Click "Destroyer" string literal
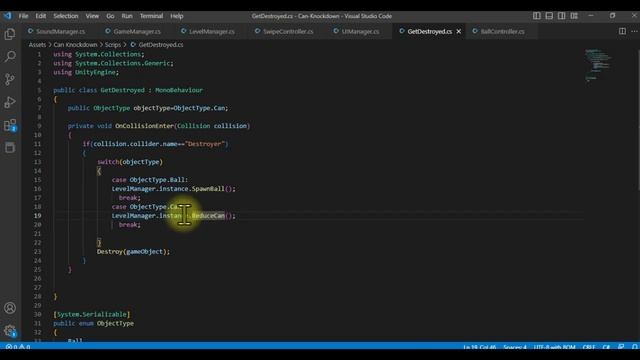Screen dimensions: 640x360 [x=205, y=144]
